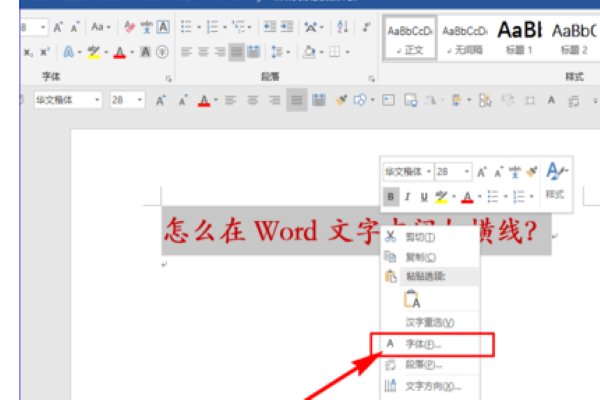Clear all formatting with the eraser icon
The image size is (600, 400).
[x=129, y=27]
